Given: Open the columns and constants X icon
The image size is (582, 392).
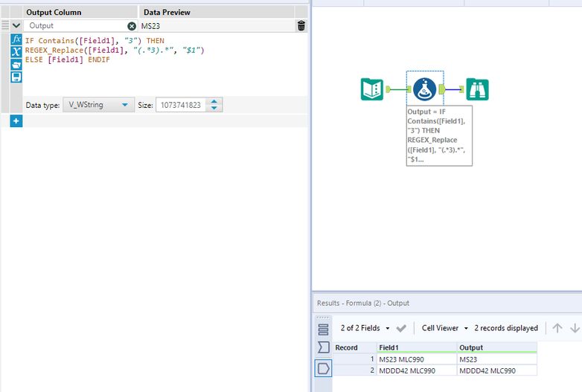Looking at the screenshot, I should (x=16, y=51).
